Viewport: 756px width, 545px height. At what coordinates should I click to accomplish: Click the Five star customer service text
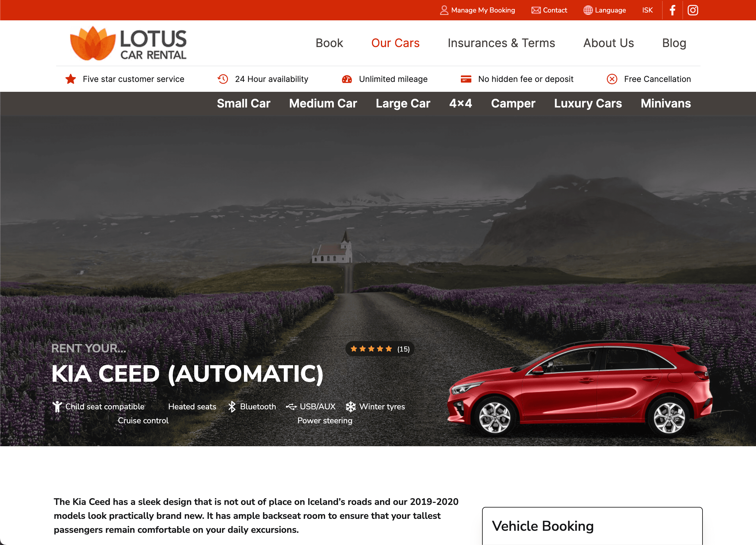[x=133, y=79]
